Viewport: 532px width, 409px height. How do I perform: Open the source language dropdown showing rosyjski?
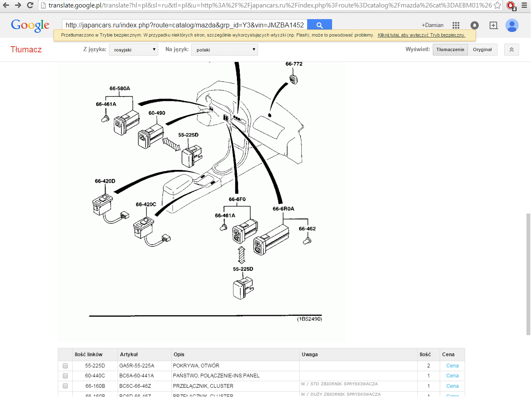coord(133,50)
